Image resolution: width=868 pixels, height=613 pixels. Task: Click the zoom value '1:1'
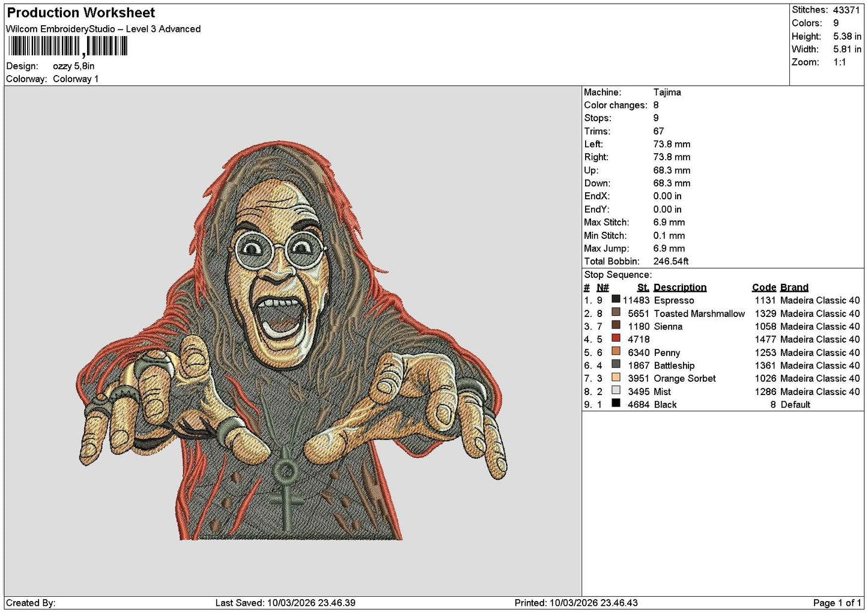pyautogui.click(x=839, y=62)
